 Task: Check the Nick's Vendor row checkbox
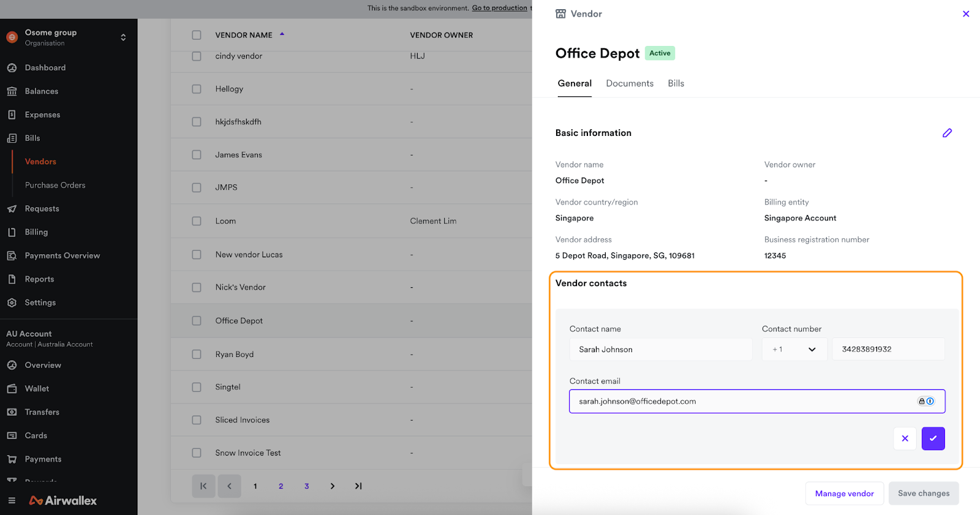point(197,287)
